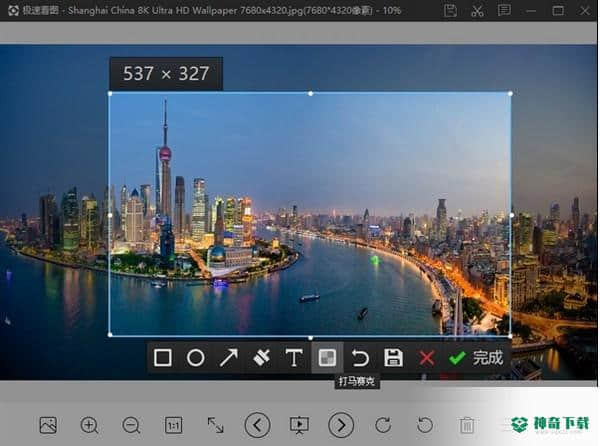Select the rectangle annotation tool
This screenshot has width=600, height=446.
[163, 358]
